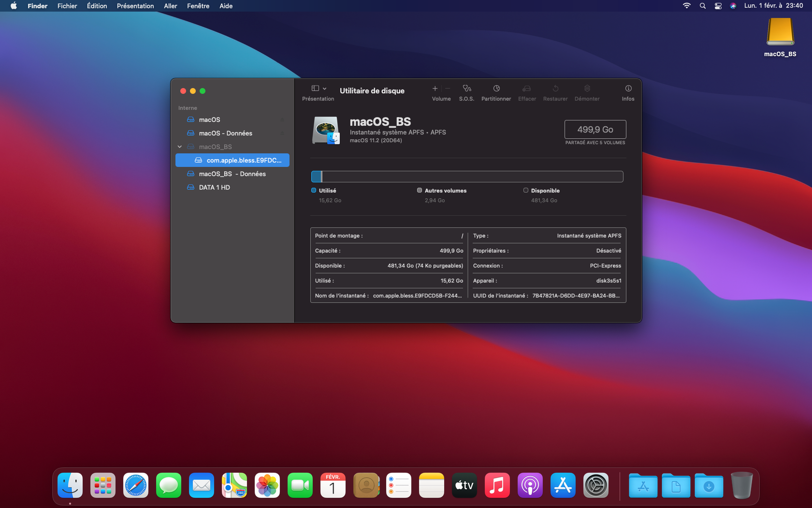
Task: Open Music from the Dock
Action: (x=497, y=485)
